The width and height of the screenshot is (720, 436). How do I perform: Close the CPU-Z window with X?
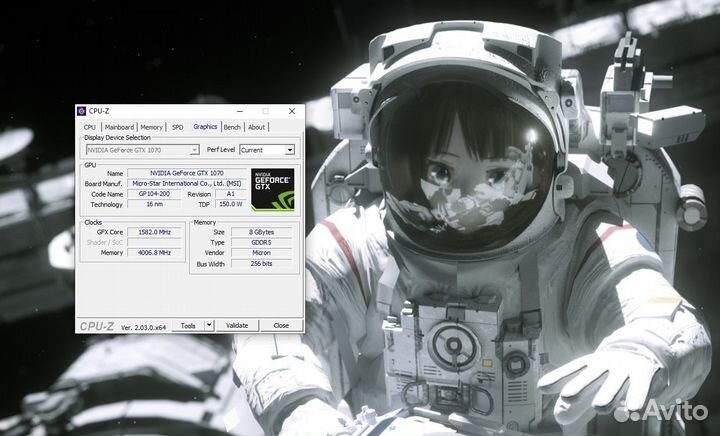pyautogui.click(x=291, y=111)
